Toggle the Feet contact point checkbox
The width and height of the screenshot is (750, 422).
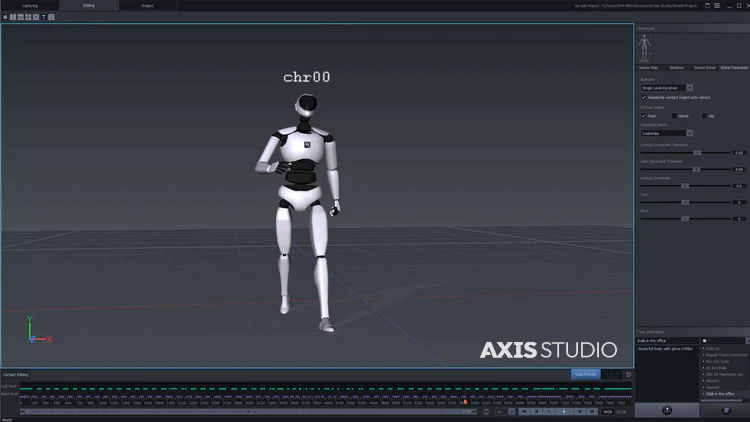[x=643, y=116]
